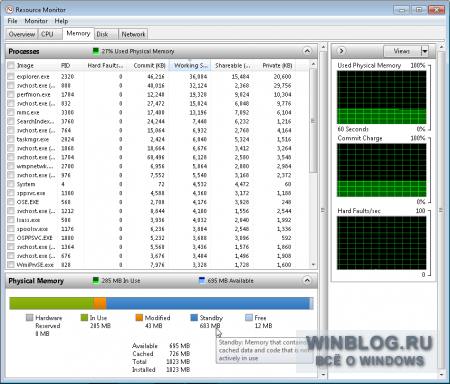The image size is (450, 384).
Task: Check the System process checkbox
Action: [11, 184]
